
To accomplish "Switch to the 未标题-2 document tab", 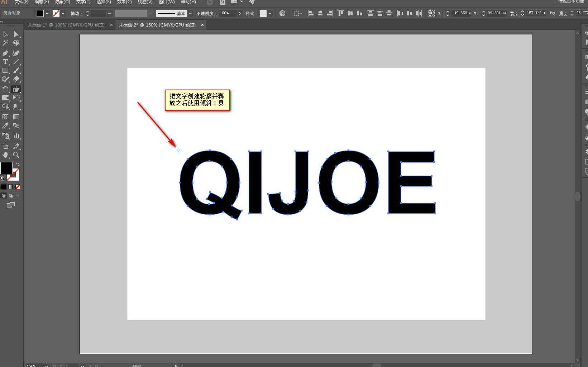I will click(x=157, y=25).
